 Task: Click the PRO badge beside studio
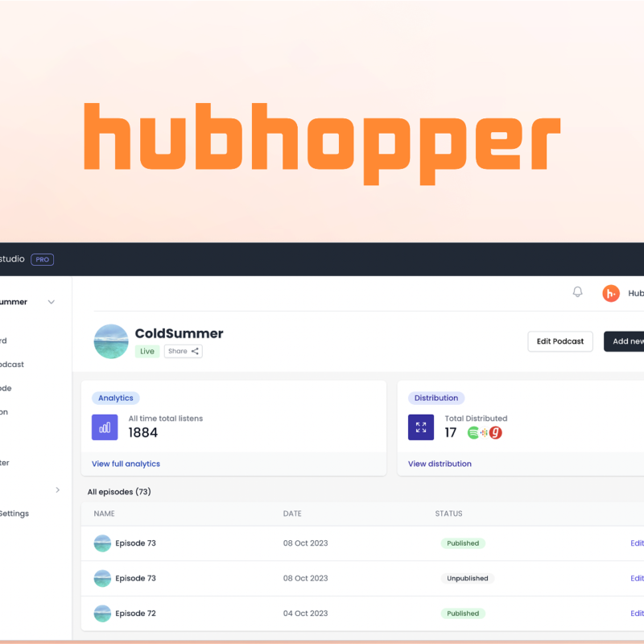click(x=42, y=259)
